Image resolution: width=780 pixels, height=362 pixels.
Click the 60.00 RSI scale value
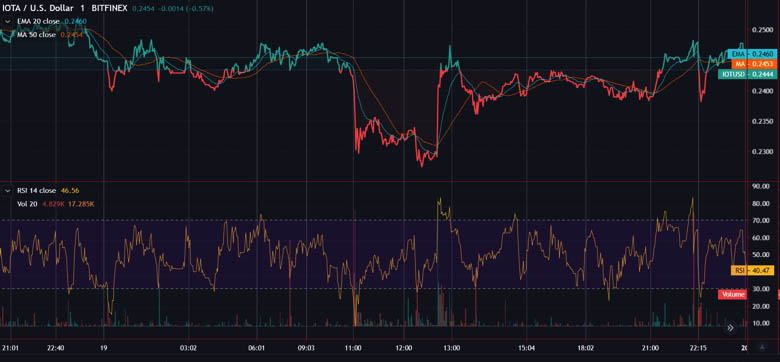coord(762,238)
